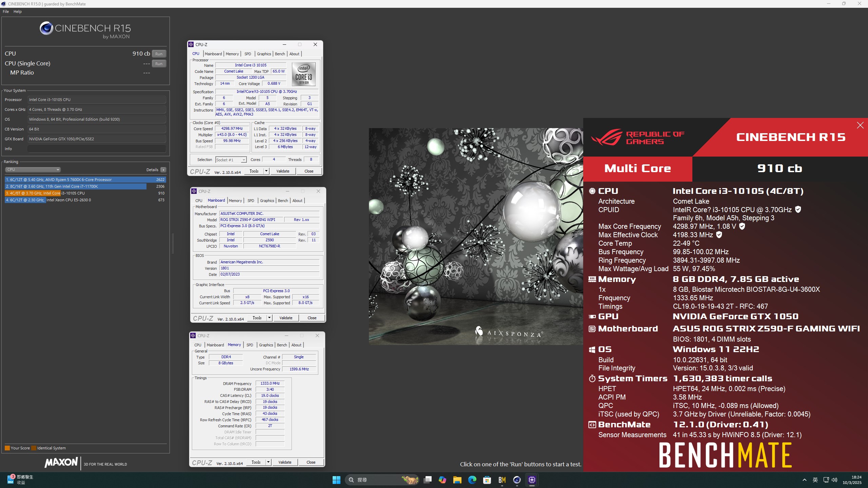
Task: Click the rendered AIXSPONZA benchmark image
Action: click(476, 237)
